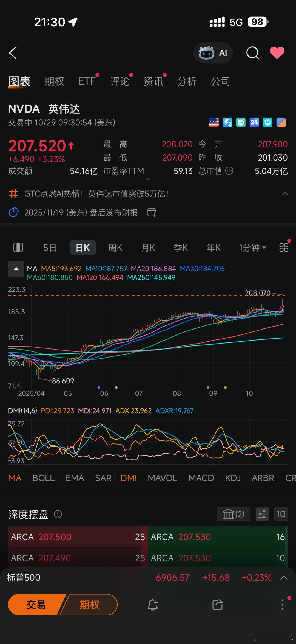Select the ARBR indicator
This screenshot has height=644, width=296.
point(263,478)
